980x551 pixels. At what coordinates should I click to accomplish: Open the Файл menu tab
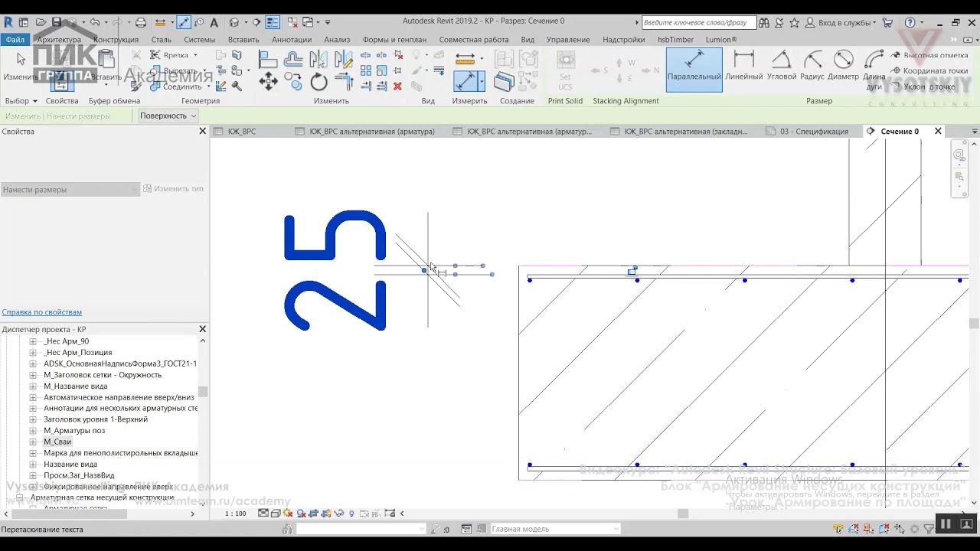(15, 40)
